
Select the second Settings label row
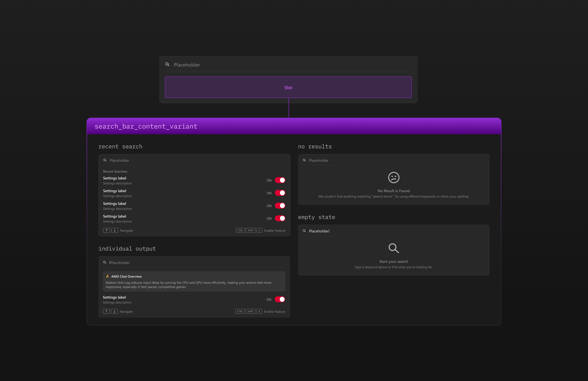[x=173, y=193]
